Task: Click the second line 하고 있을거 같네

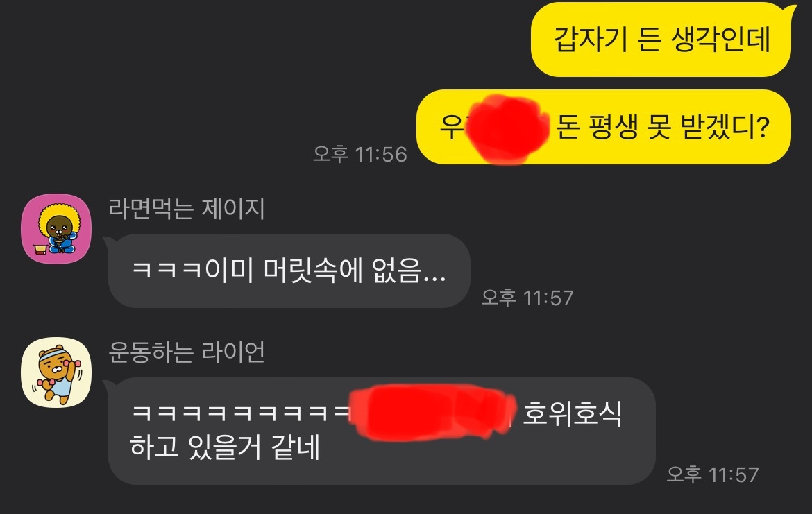Action: point(225,447)
